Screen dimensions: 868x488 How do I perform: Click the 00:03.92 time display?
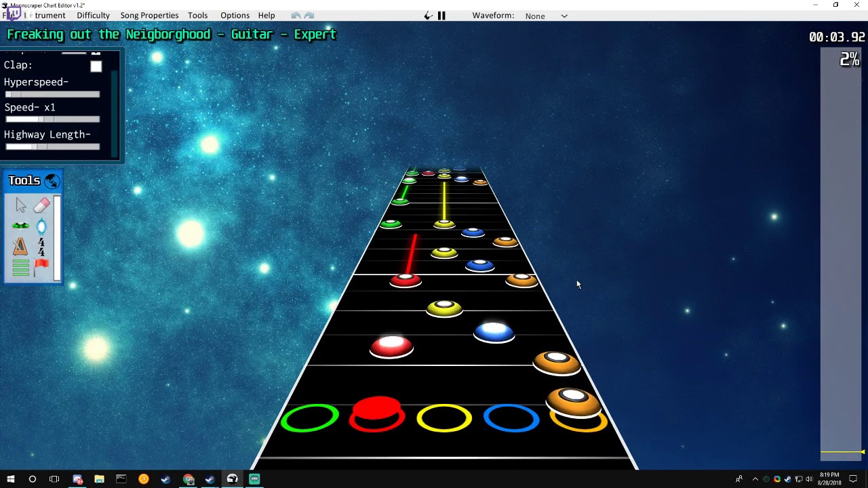[837, 37]
